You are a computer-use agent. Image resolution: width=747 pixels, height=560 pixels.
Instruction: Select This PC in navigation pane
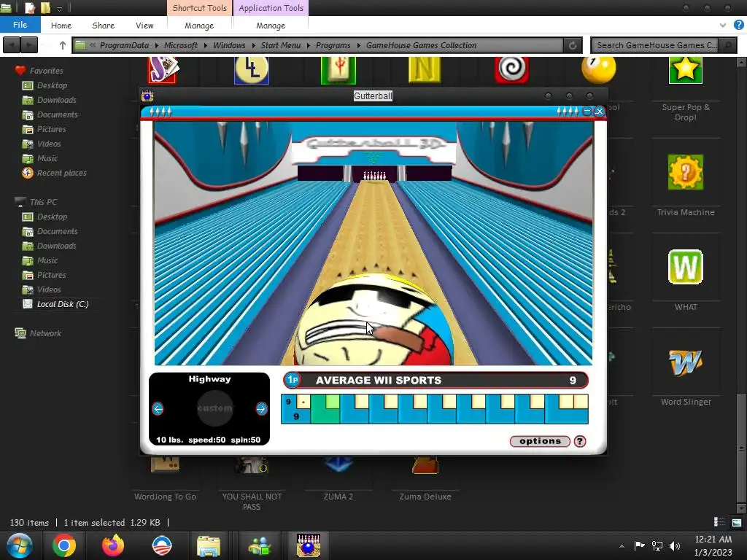click(43, 202)
